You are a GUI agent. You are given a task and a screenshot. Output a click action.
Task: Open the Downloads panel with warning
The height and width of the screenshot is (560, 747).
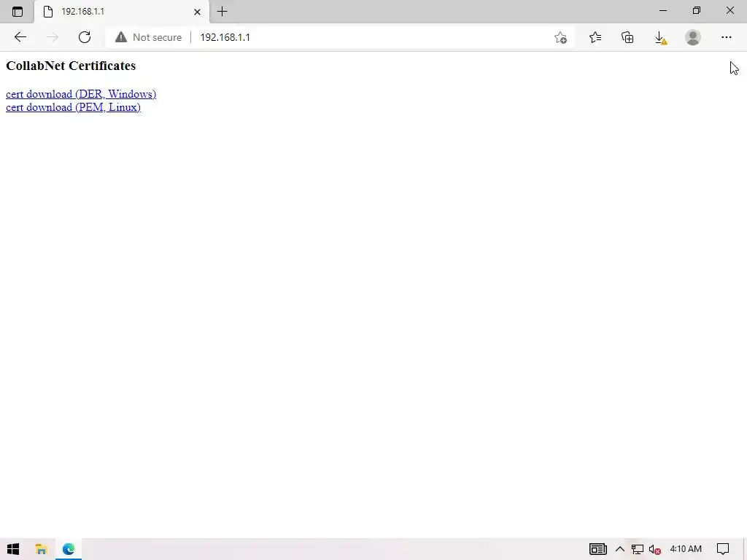660,37
